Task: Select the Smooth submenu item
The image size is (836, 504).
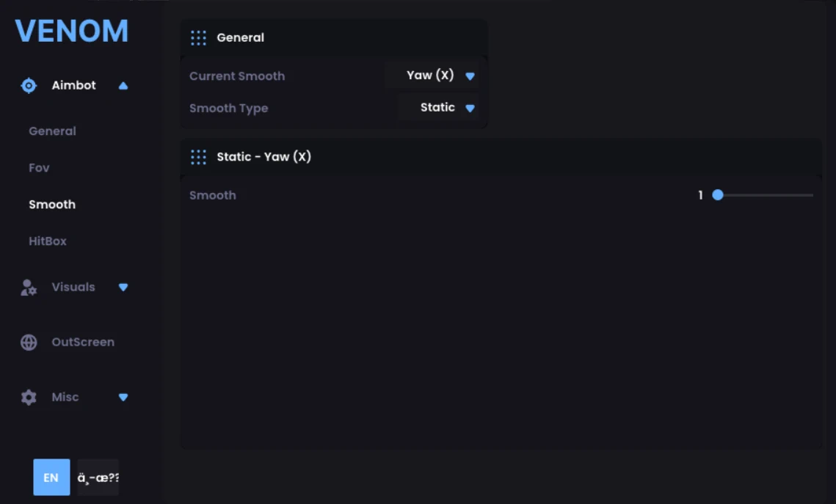Action: (52, 205)
